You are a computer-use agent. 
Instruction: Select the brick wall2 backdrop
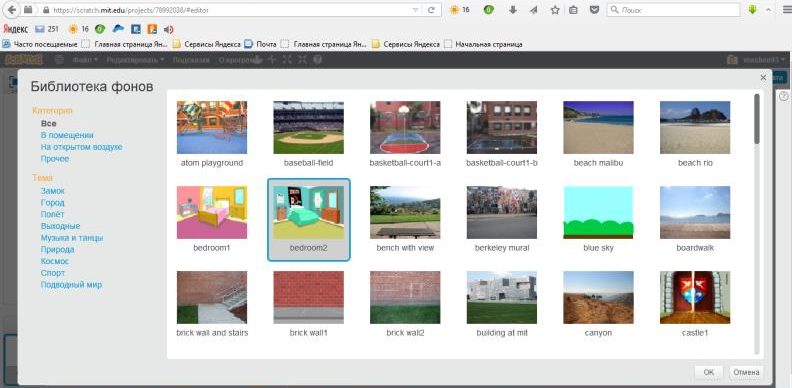tap(405, 304)
